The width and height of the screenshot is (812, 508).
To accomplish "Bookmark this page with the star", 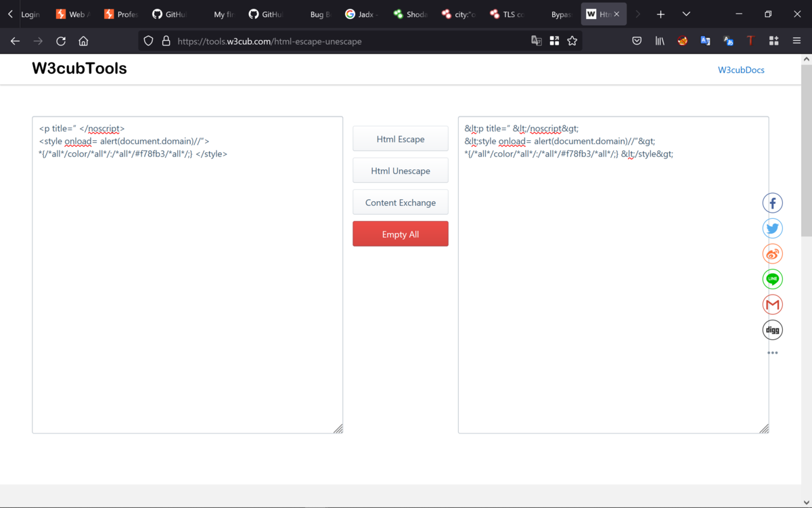I will (x=572, y=41).
